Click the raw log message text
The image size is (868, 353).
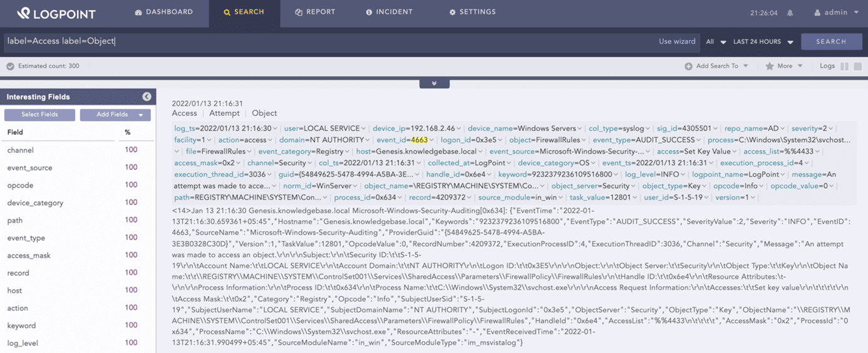click(512, 277)
